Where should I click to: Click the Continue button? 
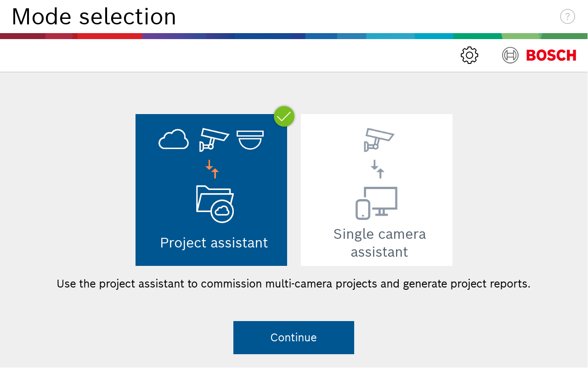tap(294, 338)
